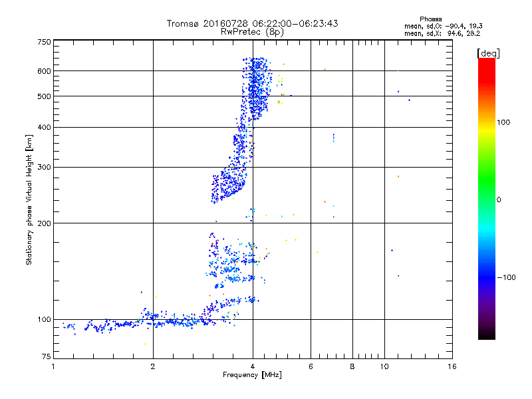
Task: Click the y-axis label '400'
Action: [x=44, y=127]
